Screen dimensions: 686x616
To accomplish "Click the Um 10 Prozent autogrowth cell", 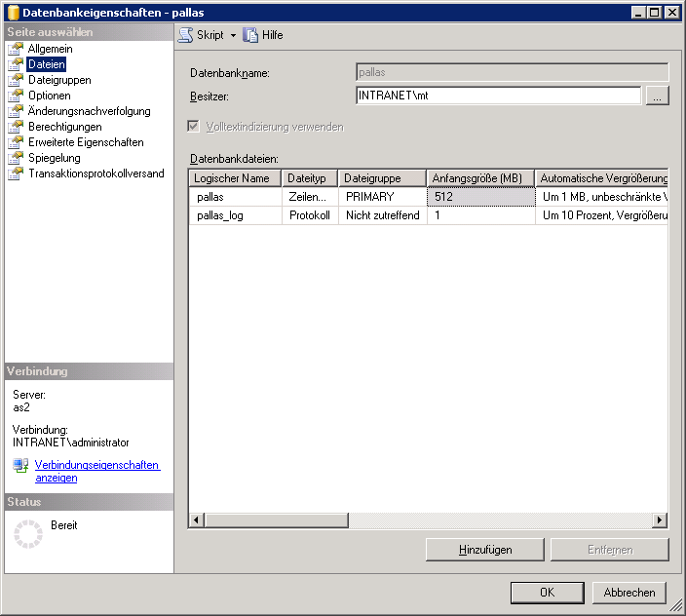I will click(x=602, y=215).
